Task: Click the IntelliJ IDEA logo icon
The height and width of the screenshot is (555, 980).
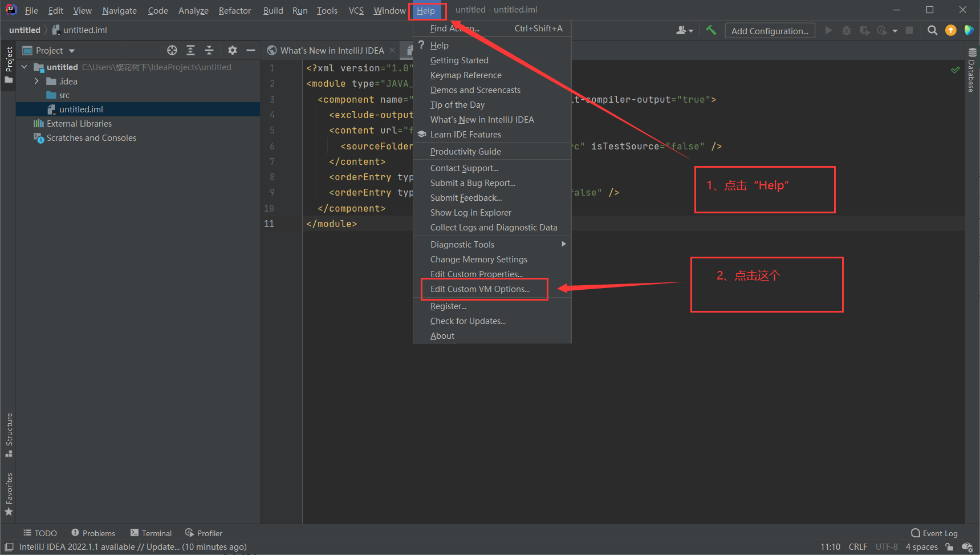Action: click(11, 10)
